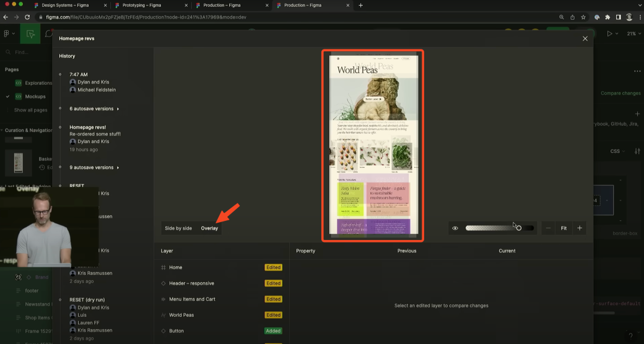The image size is (644, 344).
Task: Select the Home frame layer row
Action: [176, 267]
